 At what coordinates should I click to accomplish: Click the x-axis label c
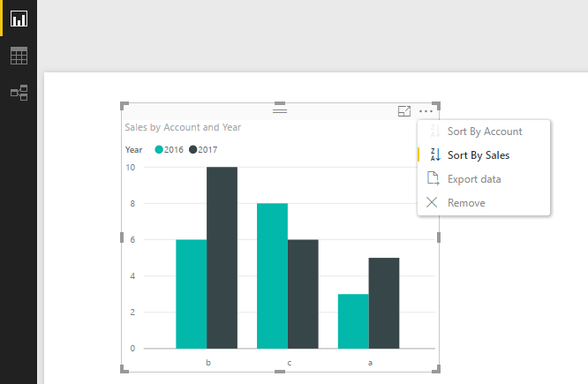click(289, 363)
